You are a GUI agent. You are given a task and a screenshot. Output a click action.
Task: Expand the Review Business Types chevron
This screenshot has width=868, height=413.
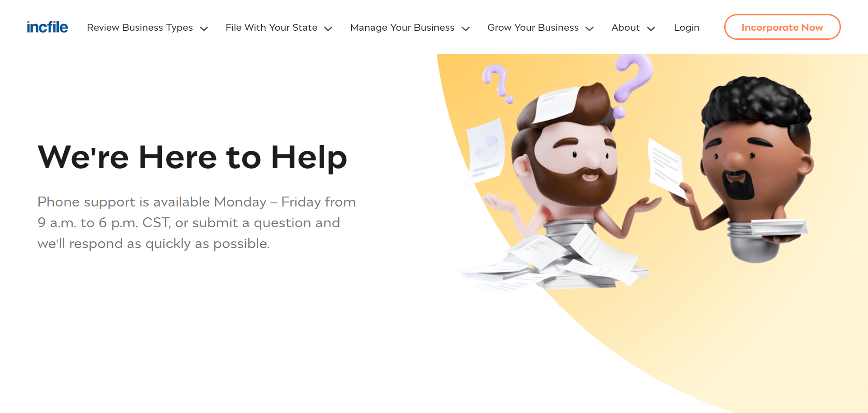pos(204,28)
